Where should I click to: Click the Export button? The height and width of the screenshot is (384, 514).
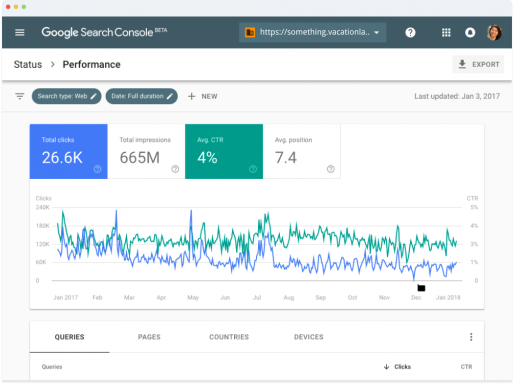(478, 64)
